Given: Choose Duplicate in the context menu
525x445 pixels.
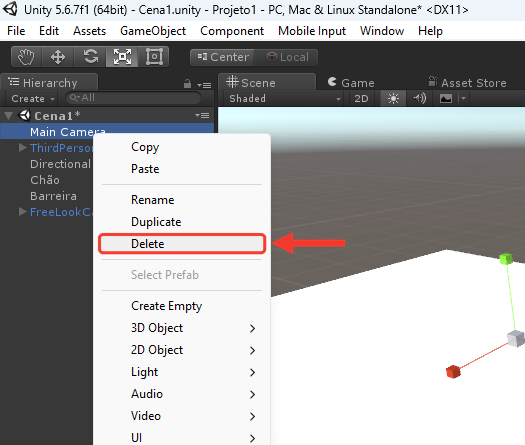Looking at the screenshot, I should point(182,222).
